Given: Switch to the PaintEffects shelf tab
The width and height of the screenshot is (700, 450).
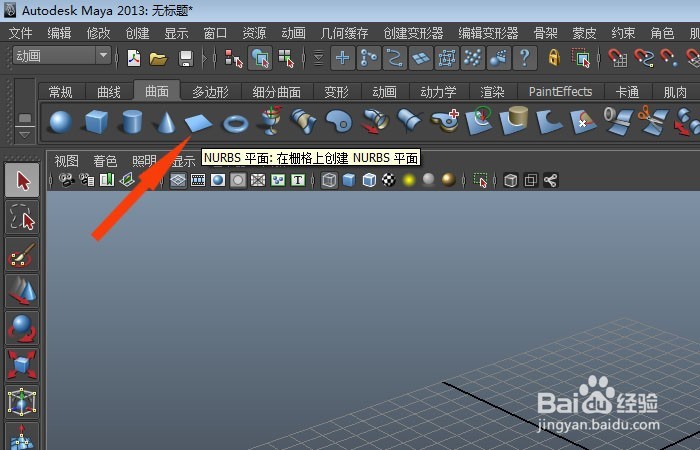Looking at the screenshot, I should pyautogui.click(x=560, y=92).
